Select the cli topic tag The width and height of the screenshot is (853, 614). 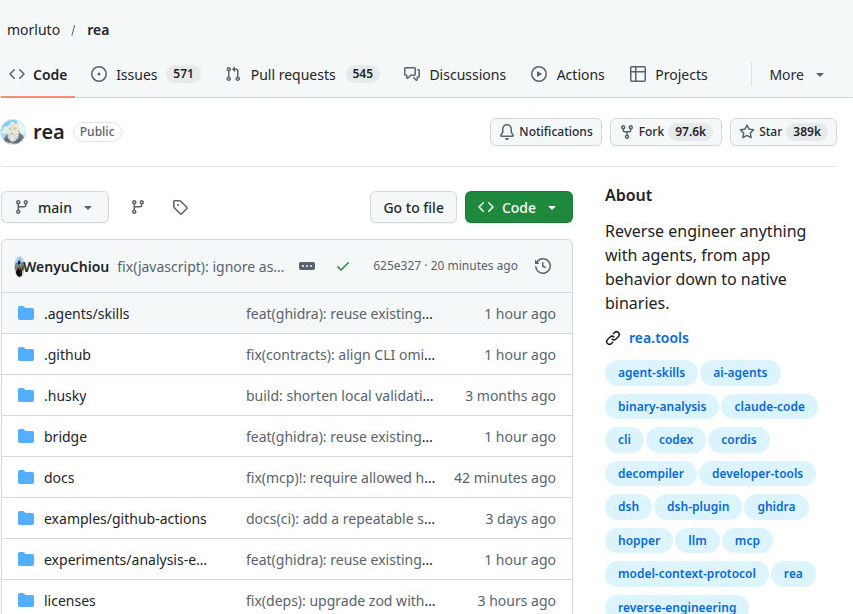click(625, 439)
